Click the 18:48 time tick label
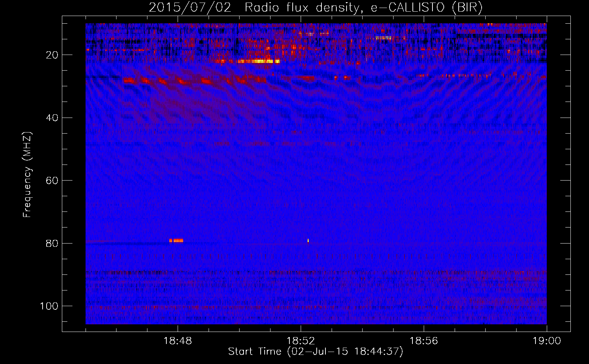Screen dimensions: 589x364 (x=178, y=341)
